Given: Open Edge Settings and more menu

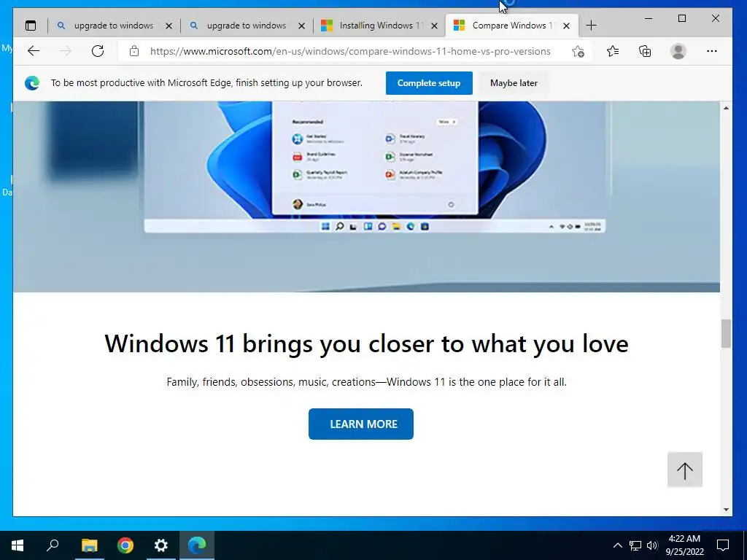Looking at the screenshot, I should point(712,51).
